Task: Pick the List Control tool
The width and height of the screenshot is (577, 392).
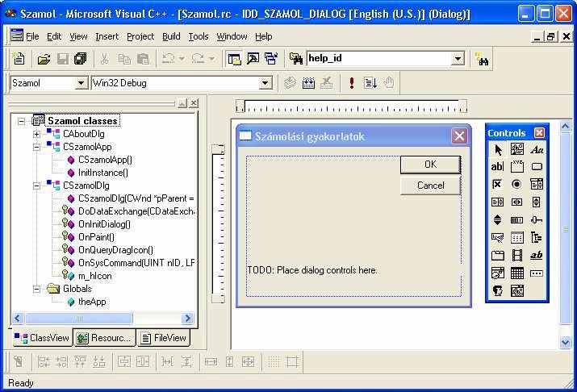Action: [517, 238]
